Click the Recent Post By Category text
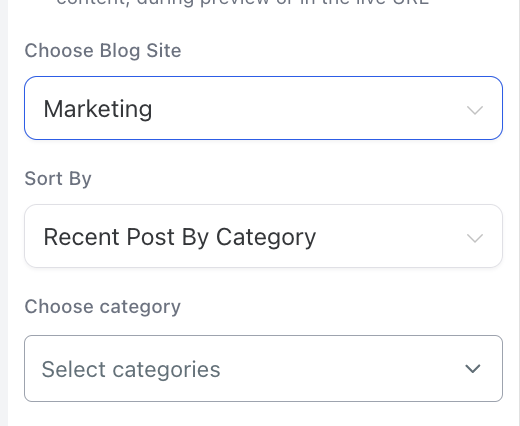 (180, 237)
